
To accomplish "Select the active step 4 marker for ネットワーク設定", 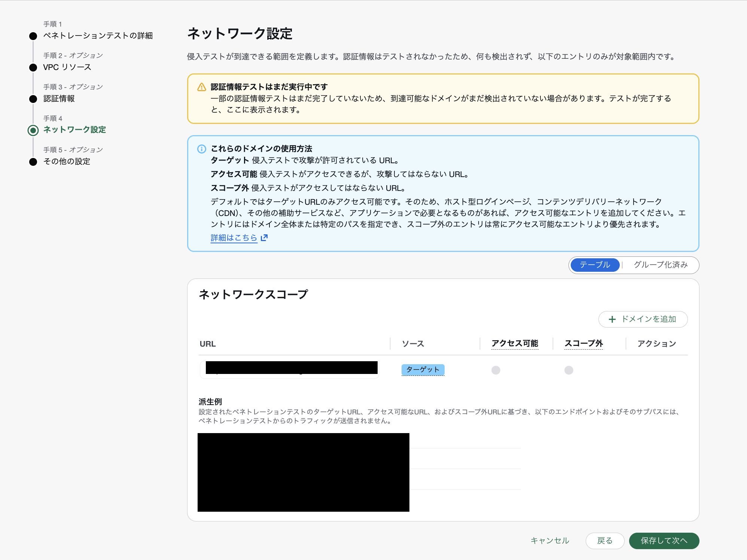I will point(33,130).
